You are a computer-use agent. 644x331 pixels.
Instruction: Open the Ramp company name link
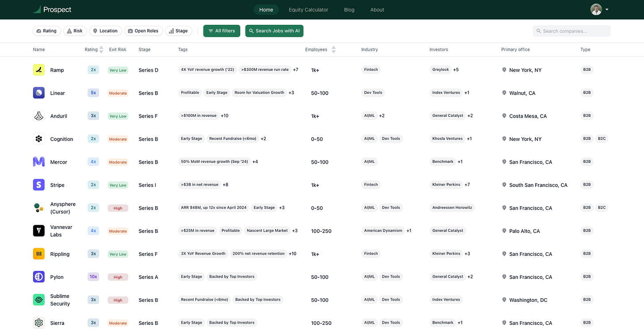pos(57,70)
